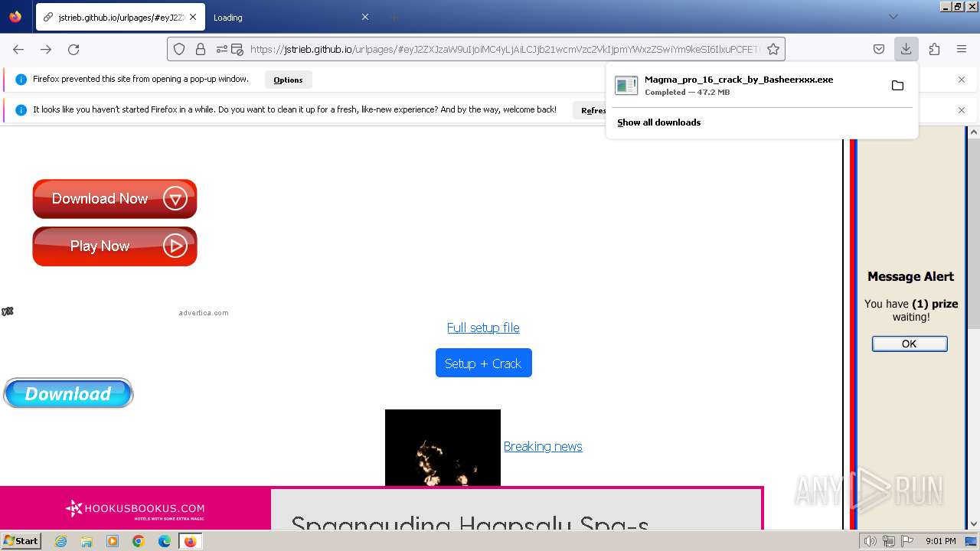This screenshot has height=551, width=980.
Task: Bookmark this page with the star icon
Action: (x=773, y=49)
